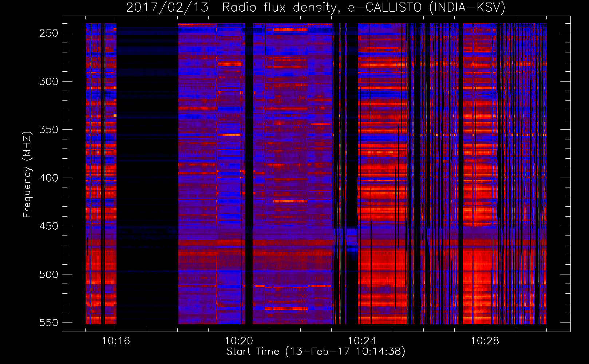Click the 10:20 time tick label
589x364 pixels.
pyautogui.click(x=239, y=341)
